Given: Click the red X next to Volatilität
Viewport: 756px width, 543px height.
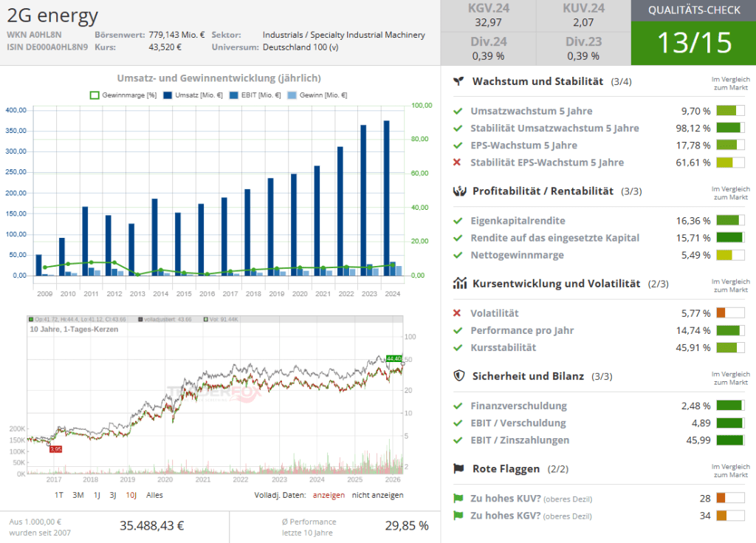Looking at the screenshot, I should (x=458, y=313).
